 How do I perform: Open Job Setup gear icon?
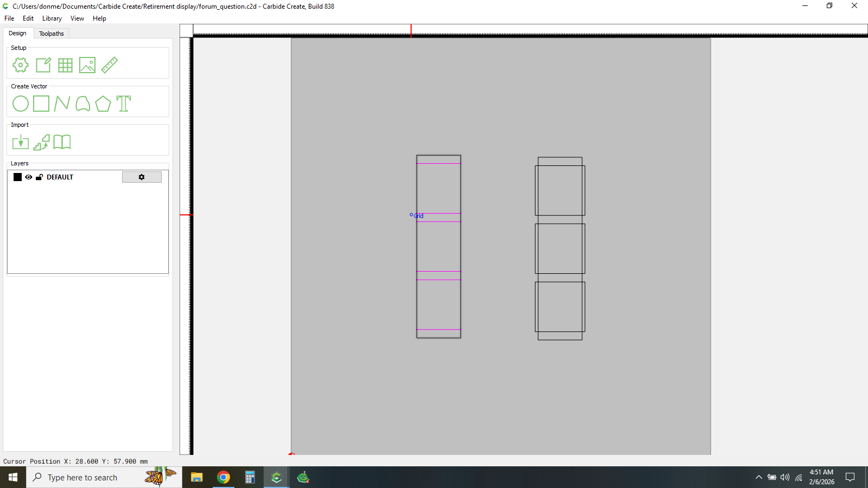coord(21,65)
